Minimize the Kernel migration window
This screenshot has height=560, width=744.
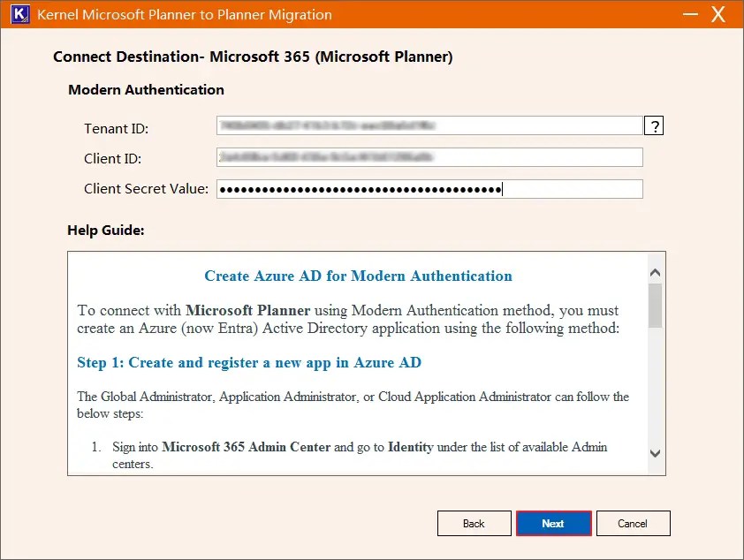click(690, 14)
